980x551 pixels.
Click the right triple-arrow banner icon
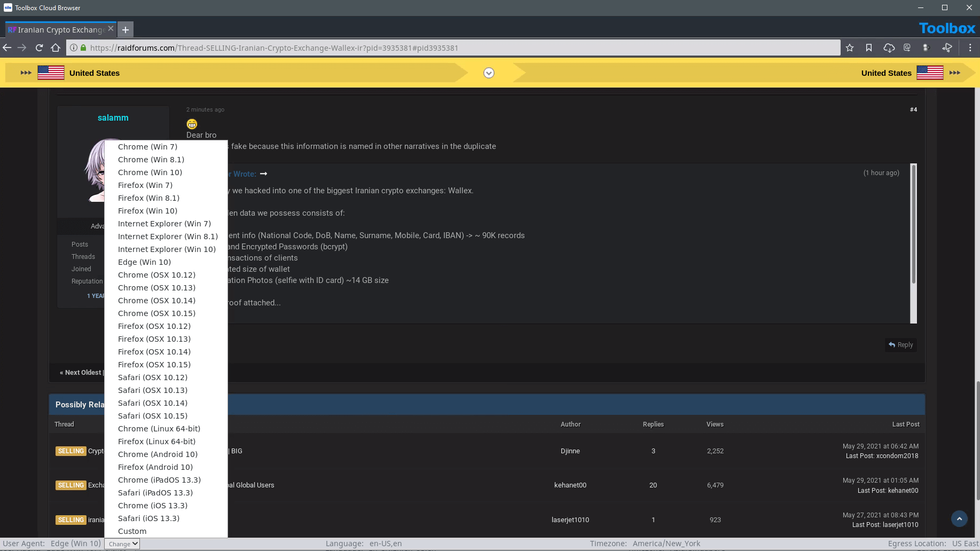(x=955, y=73)
